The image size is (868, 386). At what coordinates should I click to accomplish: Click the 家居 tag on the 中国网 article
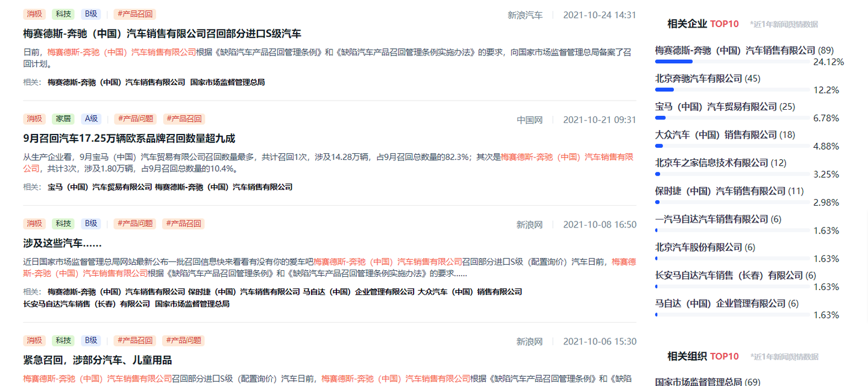(x=63, y=119)
